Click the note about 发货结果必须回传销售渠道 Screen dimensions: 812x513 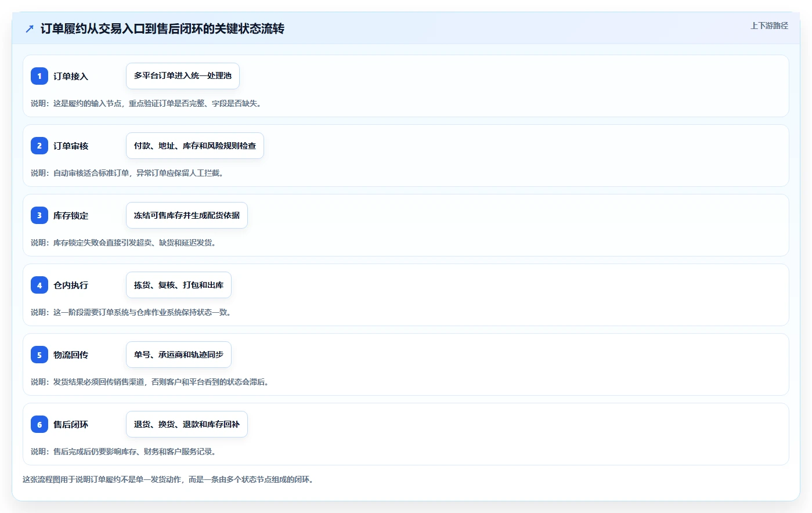(151, 382)
